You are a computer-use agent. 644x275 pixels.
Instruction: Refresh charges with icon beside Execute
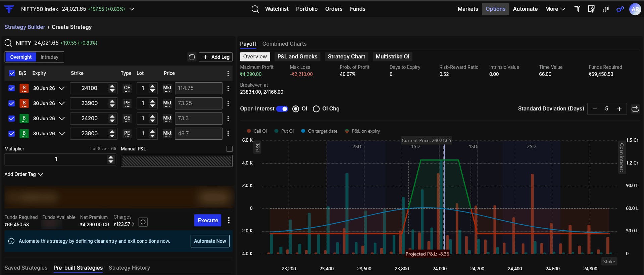[143, 222]
